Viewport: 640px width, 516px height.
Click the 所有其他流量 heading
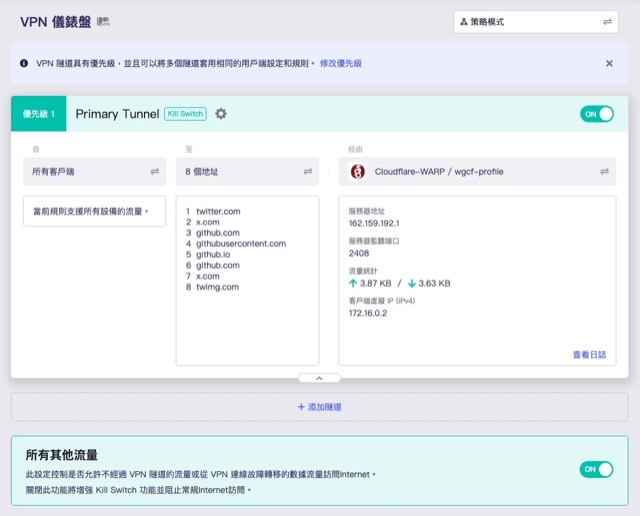62,455
